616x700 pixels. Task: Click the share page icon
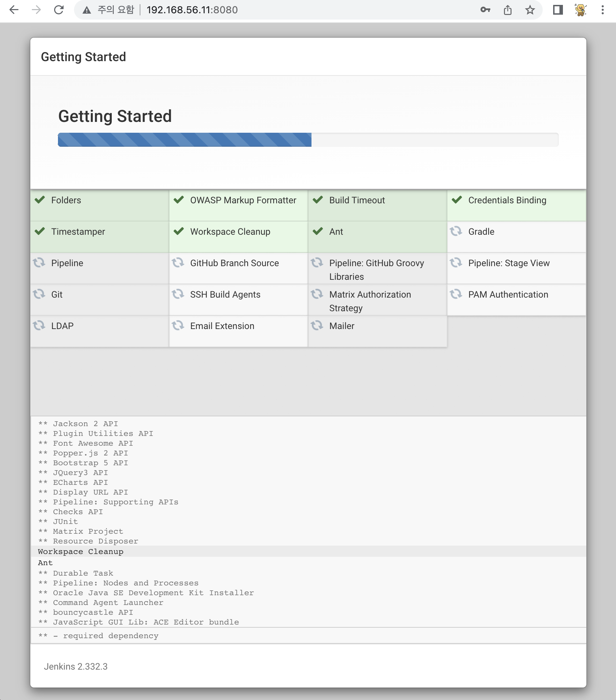(x=508, y=10)
